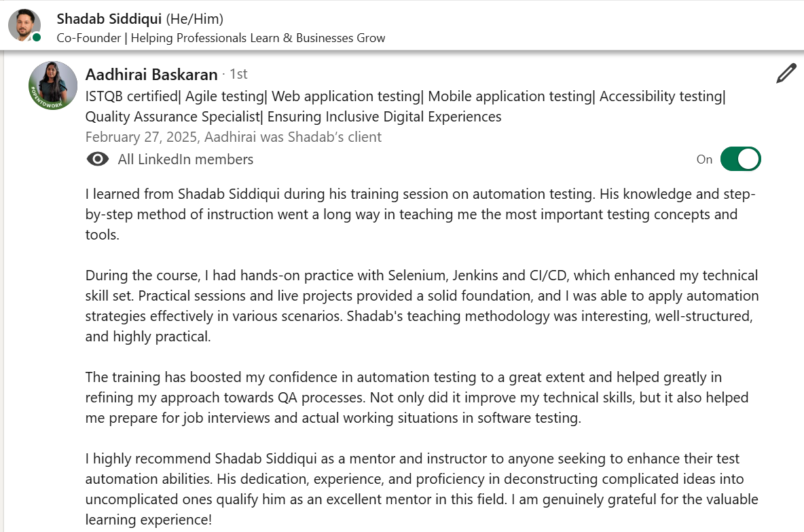This screenshot has width=804, height=532.
Task: Click Shadab's Co-Founder headline text
Action: (221, 38)
